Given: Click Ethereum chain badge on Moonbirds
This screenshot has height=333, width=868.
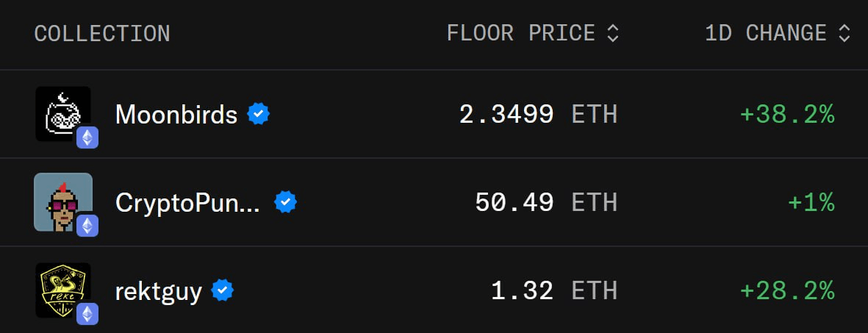Looking at the screenshot, I should [x=87, y=137].
